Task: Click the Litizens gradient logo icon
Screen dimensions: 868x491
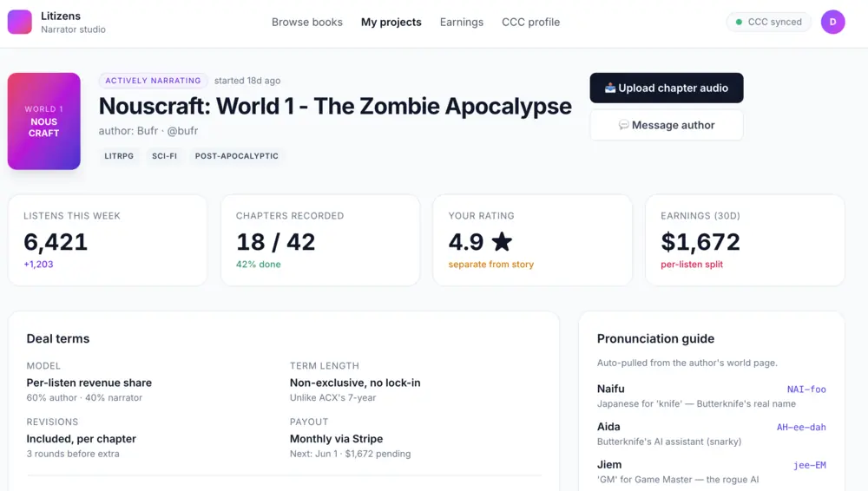Action: click(19, 23)
